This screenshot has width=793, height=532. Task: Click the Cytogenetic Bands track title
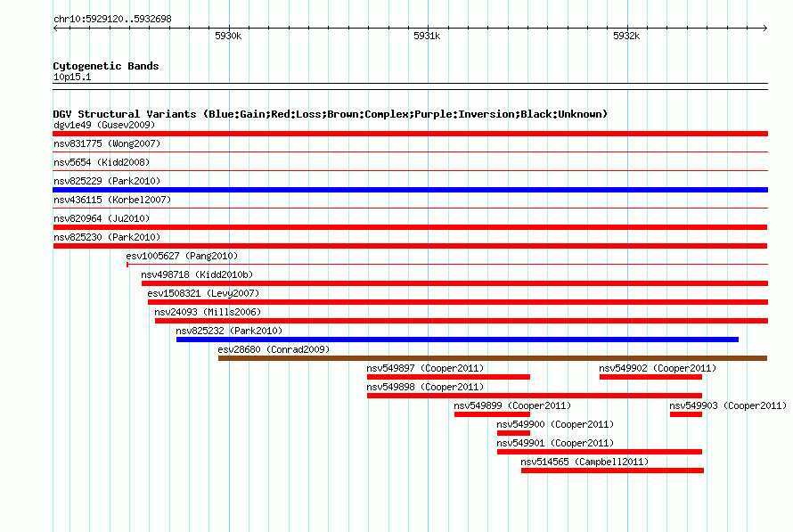[106, 66]
